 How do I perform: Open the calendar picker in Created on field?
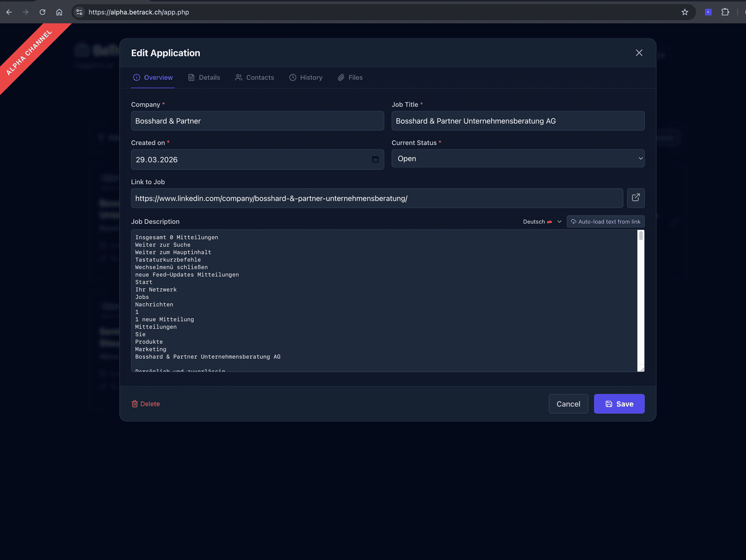(x=375, y=160)
